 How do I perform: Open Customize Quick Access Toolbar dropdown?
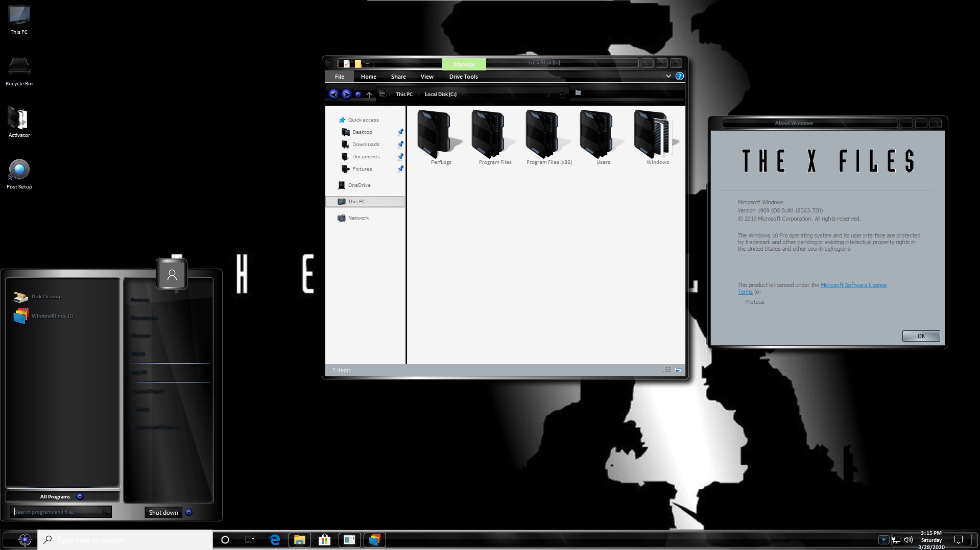pyautogui.click(x=367, y=64)
